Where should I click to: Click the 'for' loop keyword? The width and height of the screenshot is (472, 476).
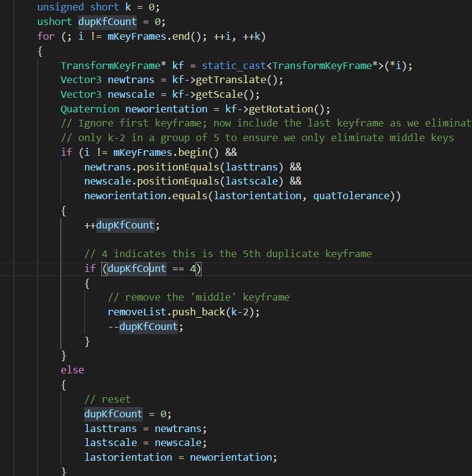pos(46,36)
